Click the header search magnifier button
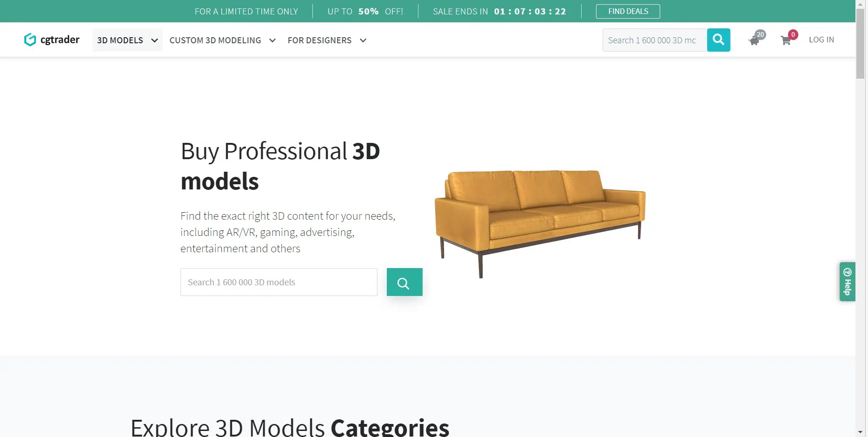 (x=718, y=40)
